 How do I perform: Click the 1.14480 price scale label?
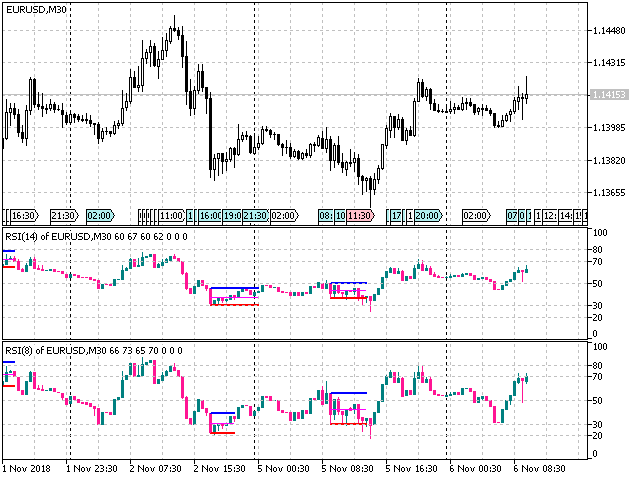[x=609, y=31]
